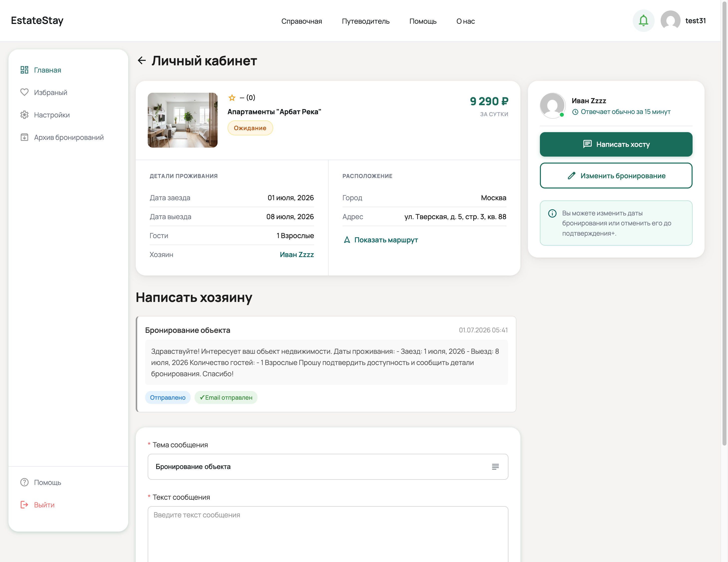728x562 pixels.
Task: Click the EstateStay logo
Action: (37, 21)
